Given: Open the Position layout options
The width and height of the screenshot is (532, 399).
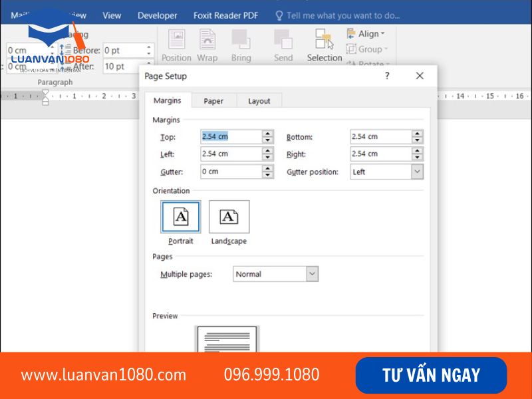Looking at the screenshot, I should 176,45.
